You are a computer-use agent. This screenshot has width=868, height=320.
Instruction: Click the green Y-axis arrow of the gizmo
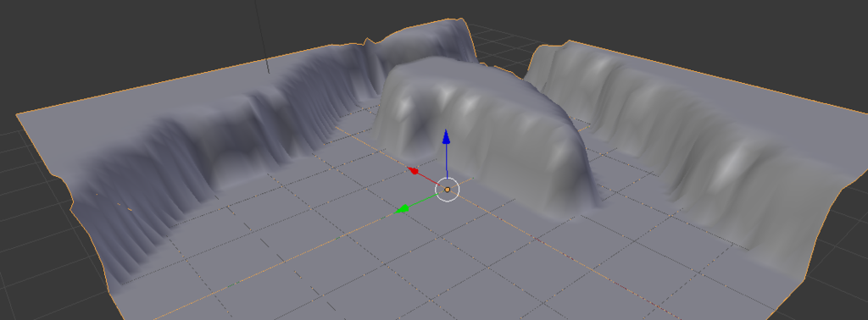coord(403,209)
